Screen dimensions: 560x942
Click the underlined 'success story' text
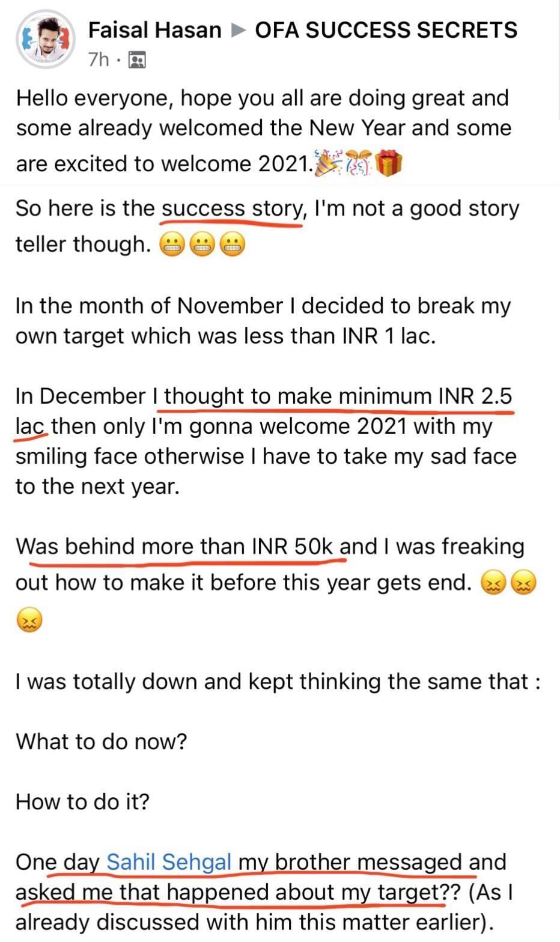[x=231, y=208]
